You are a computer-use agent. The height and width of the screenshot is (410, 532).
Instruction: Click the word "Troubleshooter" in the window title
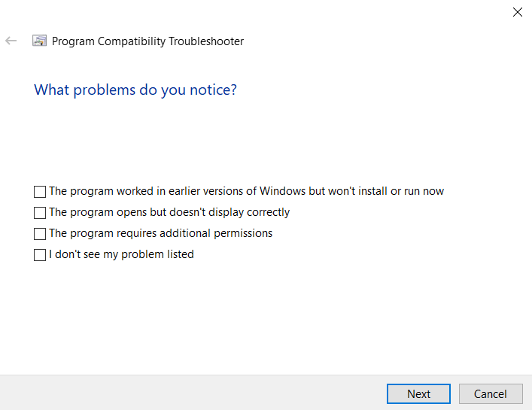[208, 41]
